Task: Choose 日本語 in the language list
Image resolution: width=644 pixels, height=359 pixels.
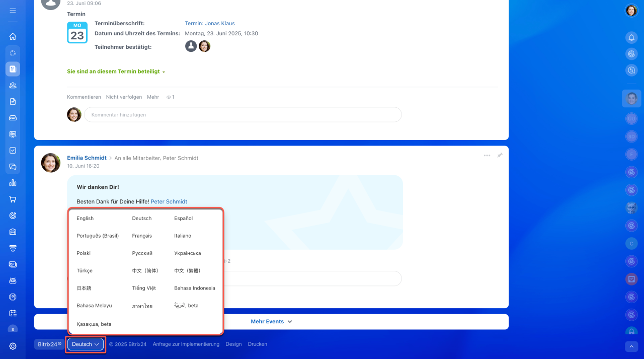Action: pyautogui.click(x=84, y=289)
